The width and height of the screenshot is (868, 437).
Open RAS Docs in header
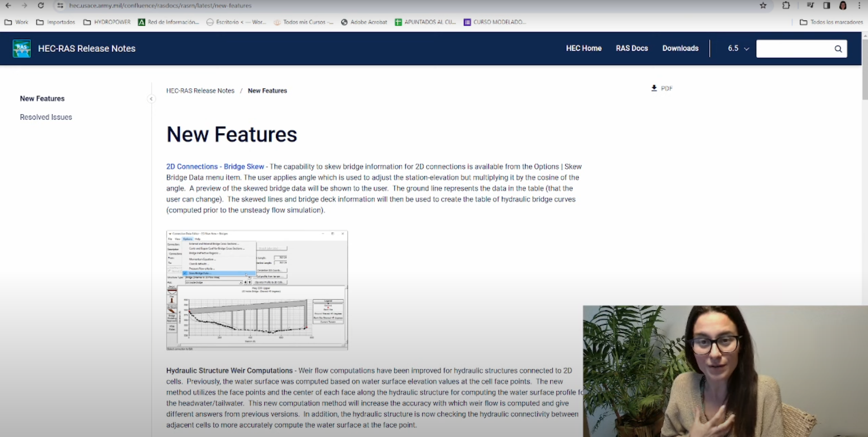(x=632, y=48)
